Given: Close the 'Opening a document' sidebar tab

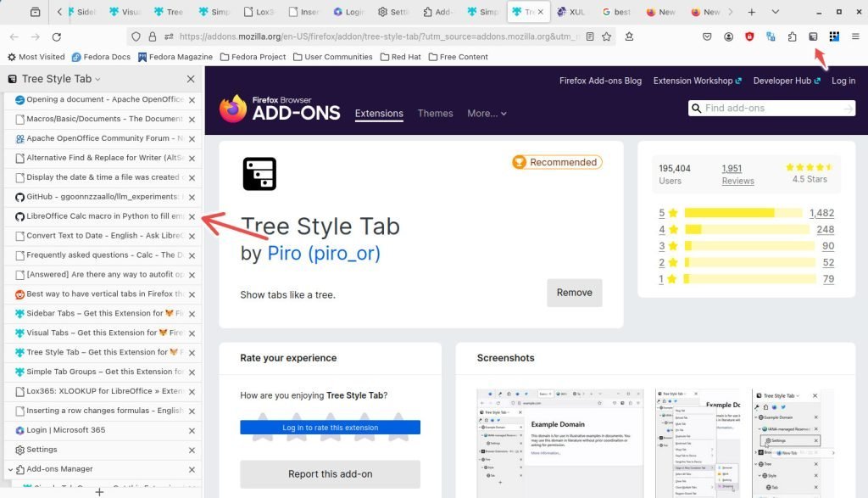Looking at the screenshot, I should coord(192,100).
